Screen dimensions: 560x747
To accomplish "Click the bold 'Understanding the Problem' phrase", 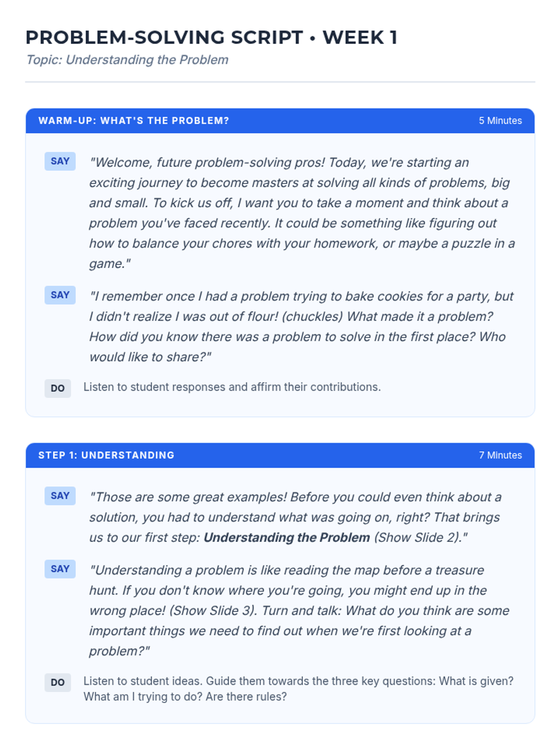I will (x=287, y=537).
